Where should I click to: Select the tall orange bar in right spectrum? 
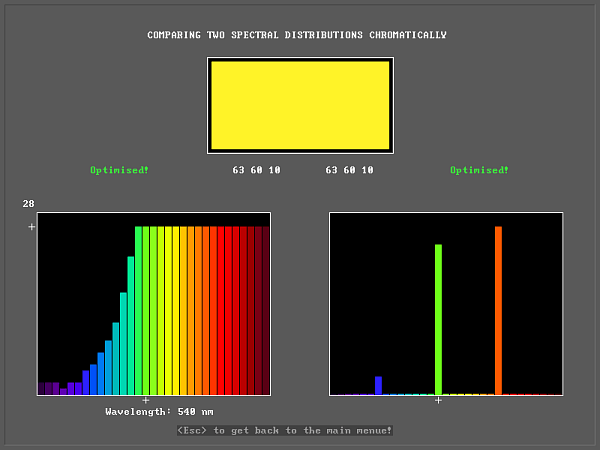click(x=498, y=310)
